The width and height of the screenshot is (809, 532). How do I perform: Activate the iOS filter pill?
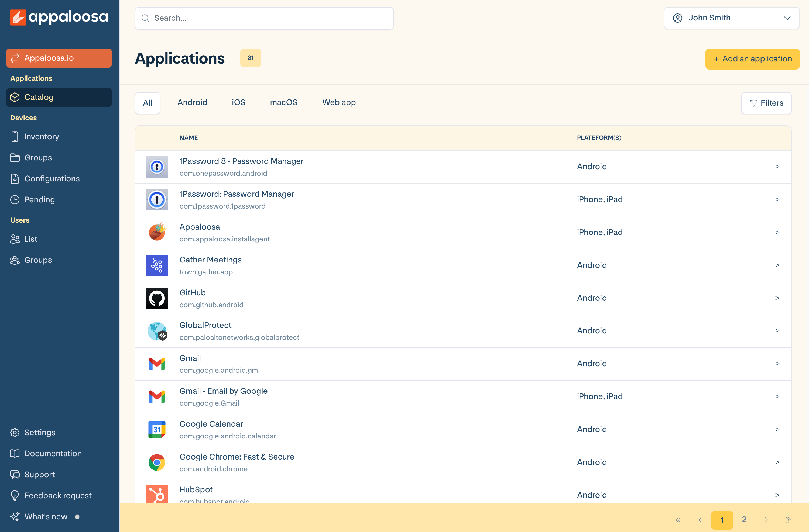[x=238, y=102]
